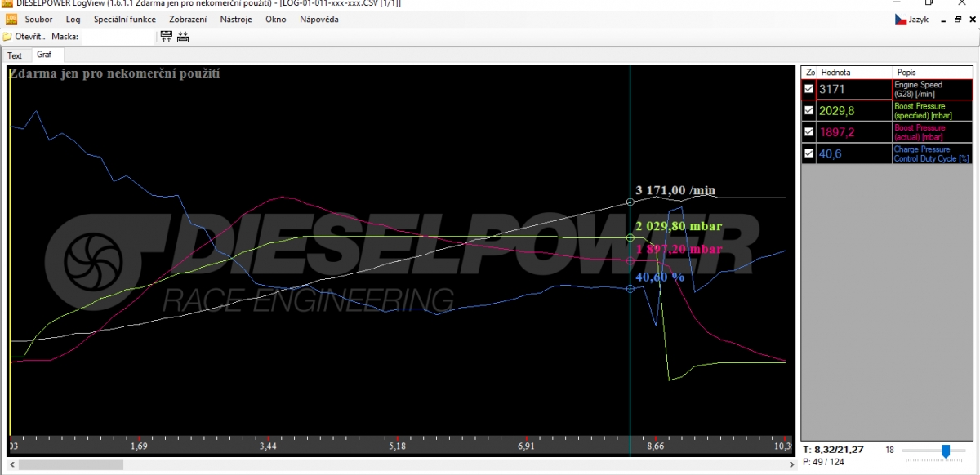Restore the inner document window
Image resolution: width=980 pixels, height=475 pixels.
[958, 19]
